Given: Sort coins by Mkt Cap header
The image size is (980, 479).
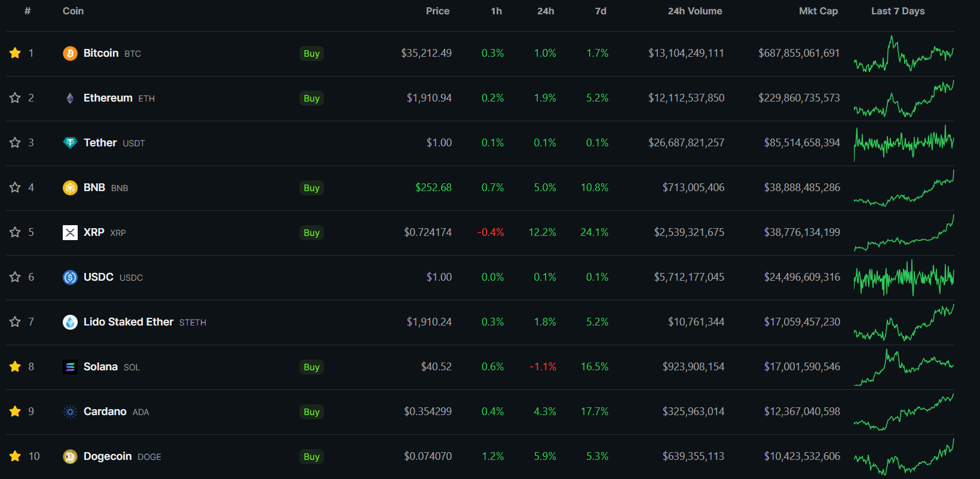Looking at the screenshot, I should pos(818,11).
